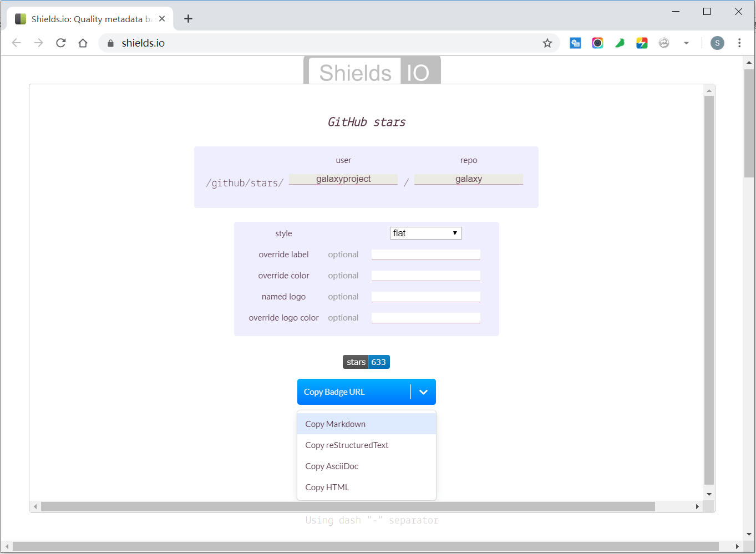Open the blue translate extension icon
This screenshot has width=756, height=554.
(x=575, y=43)
